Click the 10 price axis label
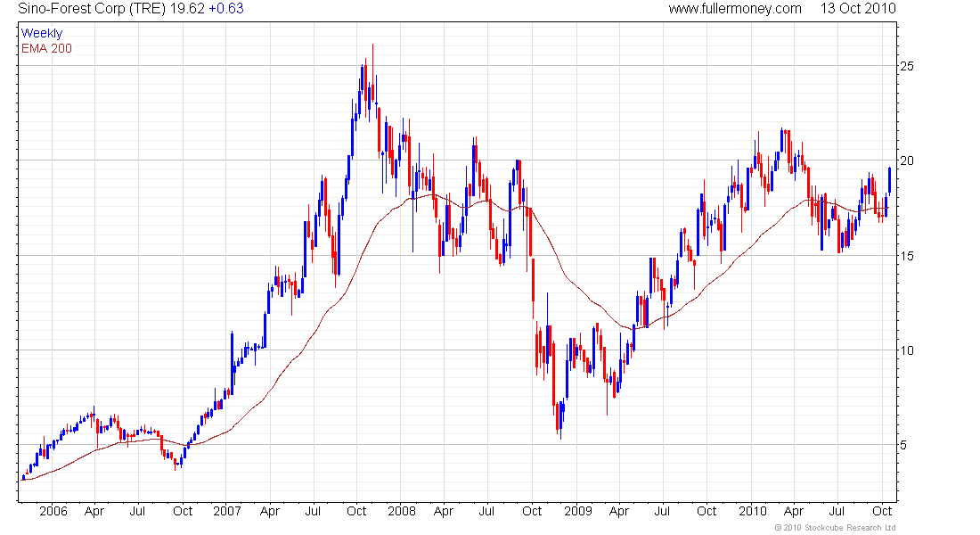The image size is (980, 535). [906, 350]
